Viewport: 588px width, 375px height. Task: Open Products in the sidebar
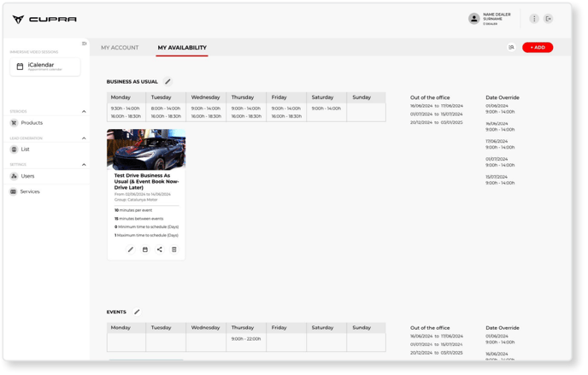pos(32,123)
